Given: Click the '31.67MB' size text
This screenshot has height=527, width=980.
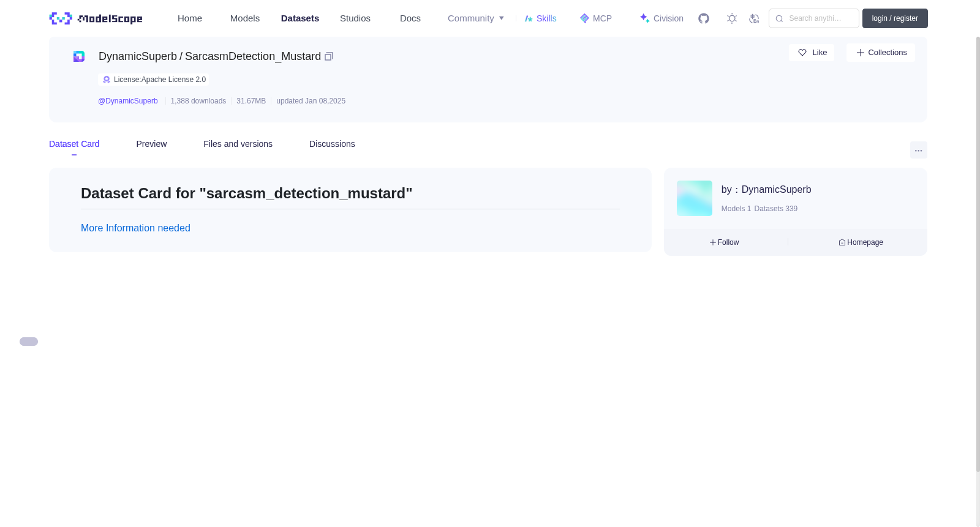Looking at the screenshot, I should click(x=251, y=101).
